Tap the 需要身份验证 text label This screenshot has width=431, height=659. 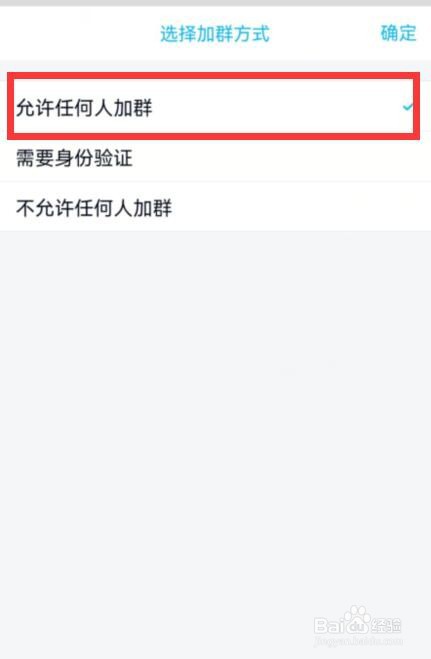point(74,158)
